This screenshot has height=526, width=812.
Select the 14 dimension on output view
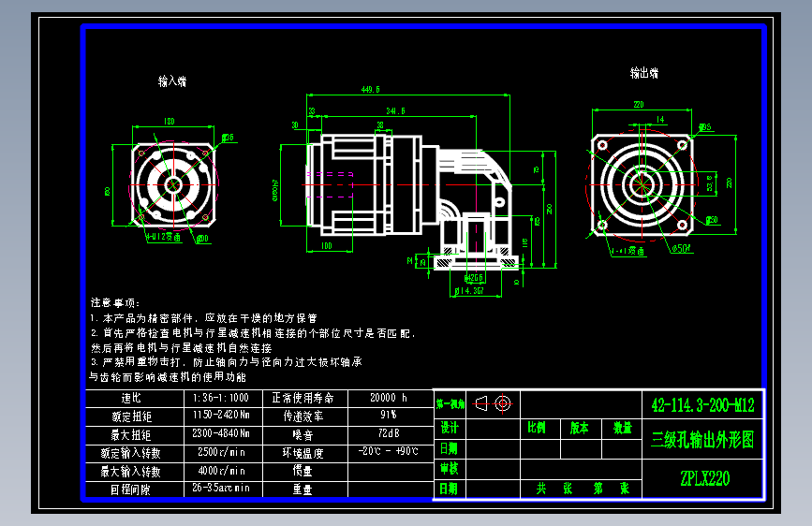pyautogui.click(x=660, y=120)
